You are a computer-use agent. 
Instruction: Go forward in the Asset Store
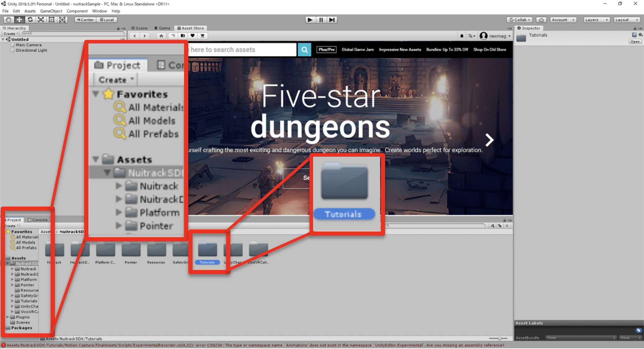coord(144,36)
